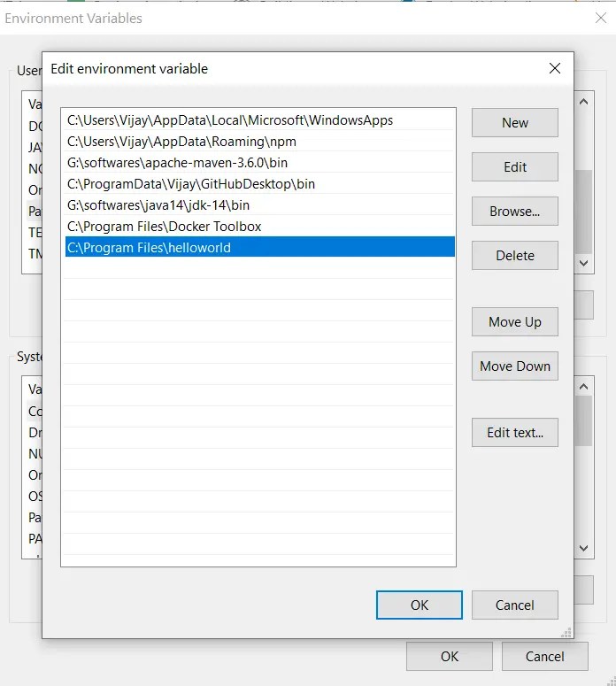
Task: Cancel the Edit environment variable dialog
Action: (514, 605)
